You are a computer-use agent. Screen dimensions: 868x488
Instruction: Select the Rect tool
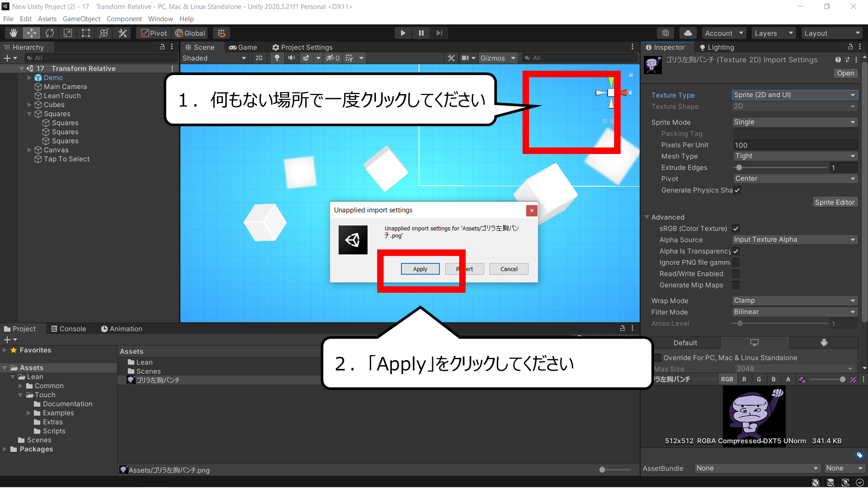tap(86, 33)
